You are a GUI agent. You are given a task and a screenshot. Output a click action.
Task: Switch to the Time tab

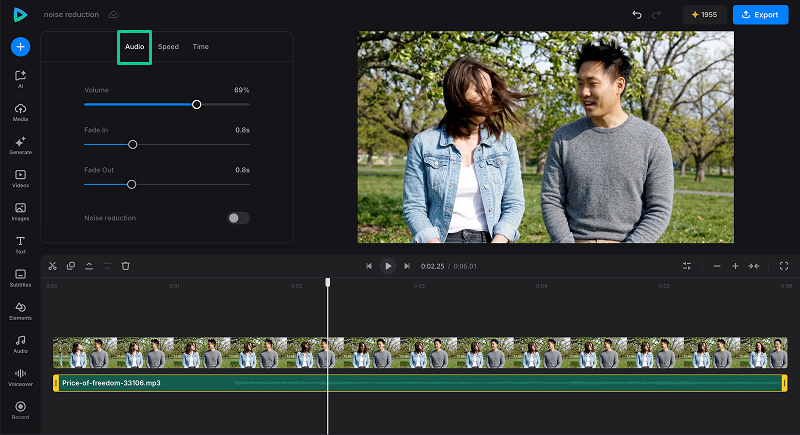click(x=201, y=46)
